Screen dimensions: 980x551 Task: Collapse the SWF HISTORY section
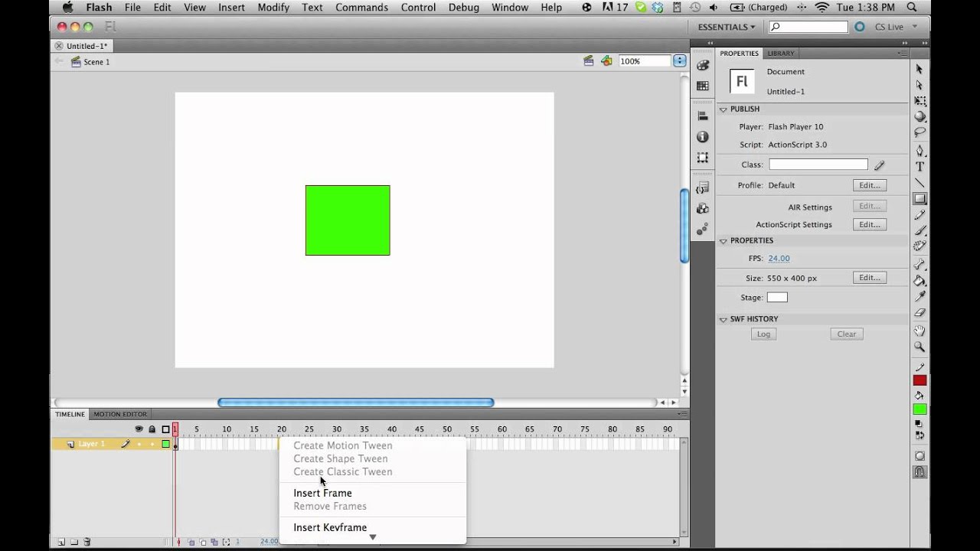click(x=723, y=319)
